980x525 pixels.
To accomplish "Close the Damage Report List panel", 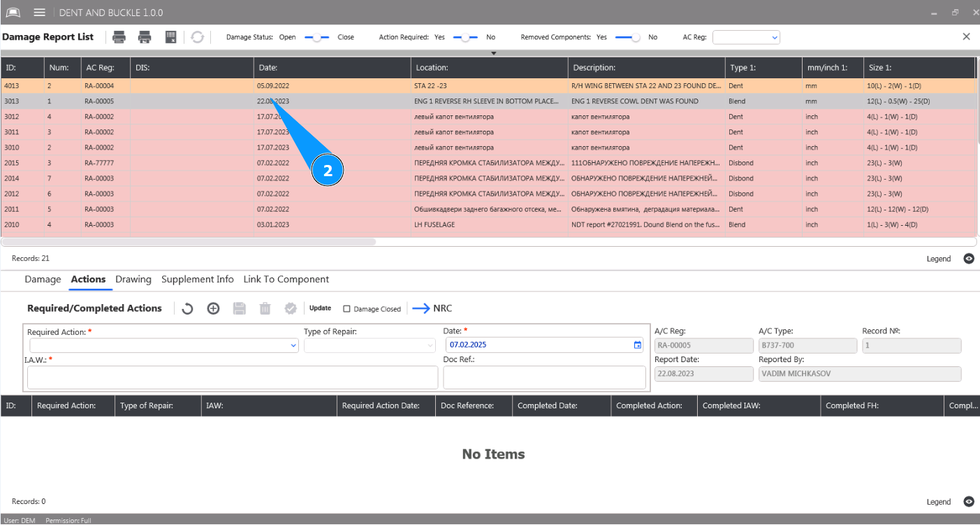I will pos(967,36).
